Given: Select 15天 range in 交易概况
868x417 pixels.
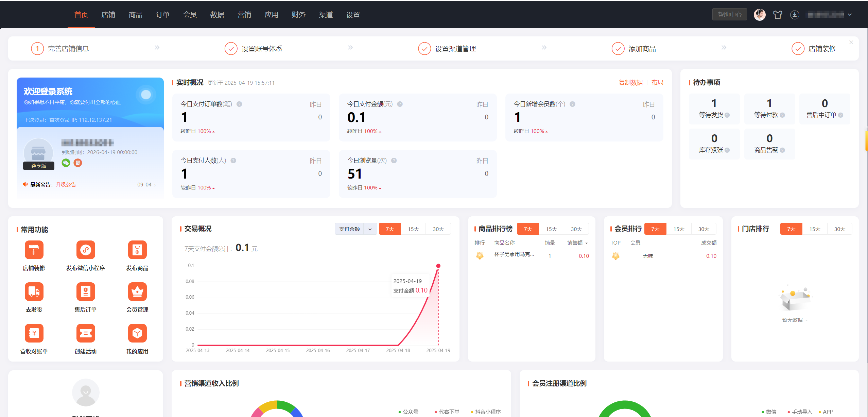Looking at the screenshot, I should (413, 229).
